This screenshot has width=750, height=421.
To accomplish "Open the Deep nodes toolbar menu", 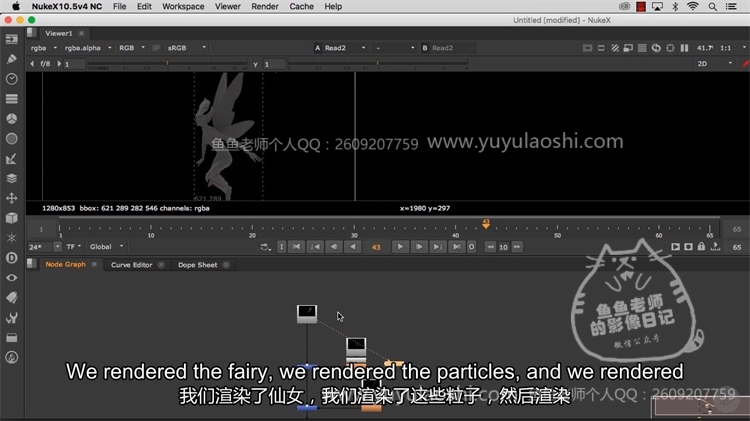I will 11,258.
